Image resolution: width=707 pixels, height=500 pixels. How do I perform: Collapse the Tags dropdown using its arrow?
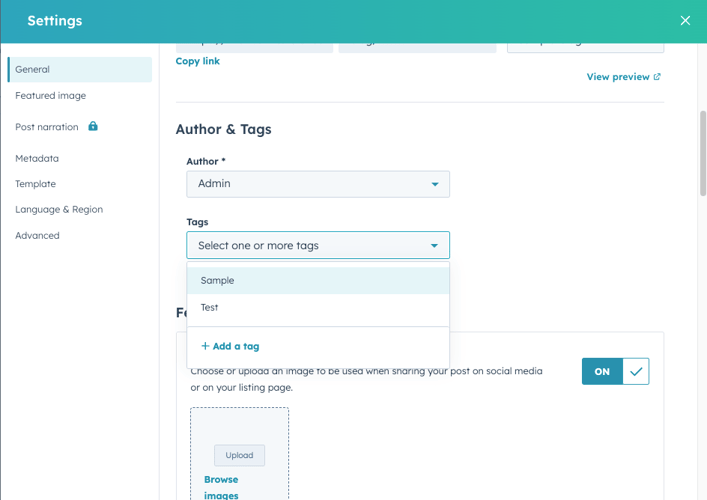(x=434, y=246)
